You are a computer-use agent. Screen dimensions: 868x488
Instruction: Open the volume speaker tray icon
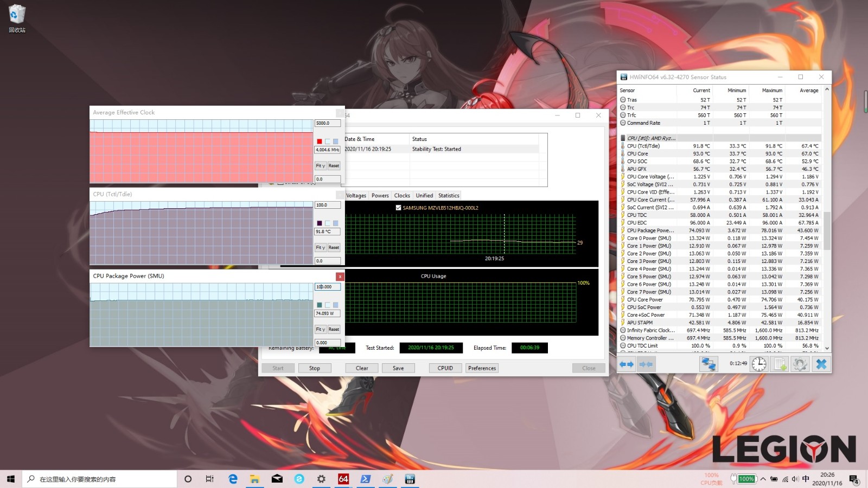pos(795,479)
